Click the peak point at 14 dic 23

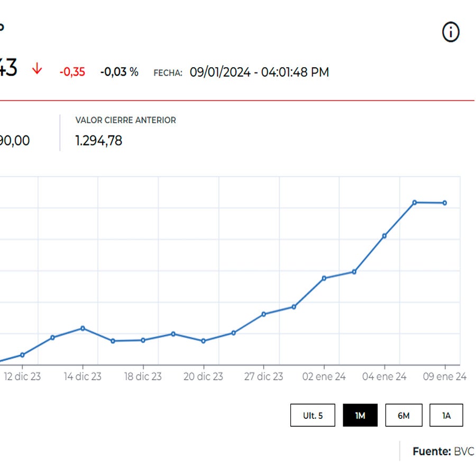pos(83,328)
